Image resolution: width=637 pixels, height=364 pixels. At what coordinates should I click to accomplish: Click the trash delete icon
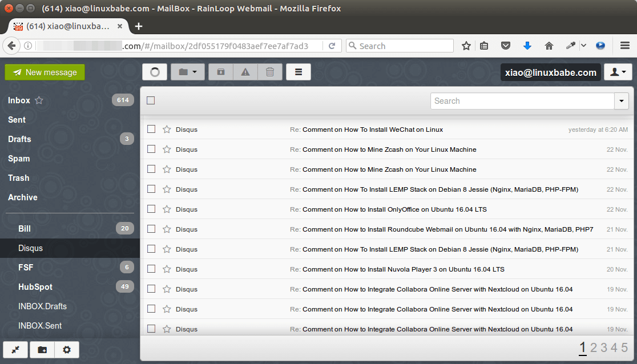pyautogui.click(x=270, y=72)
